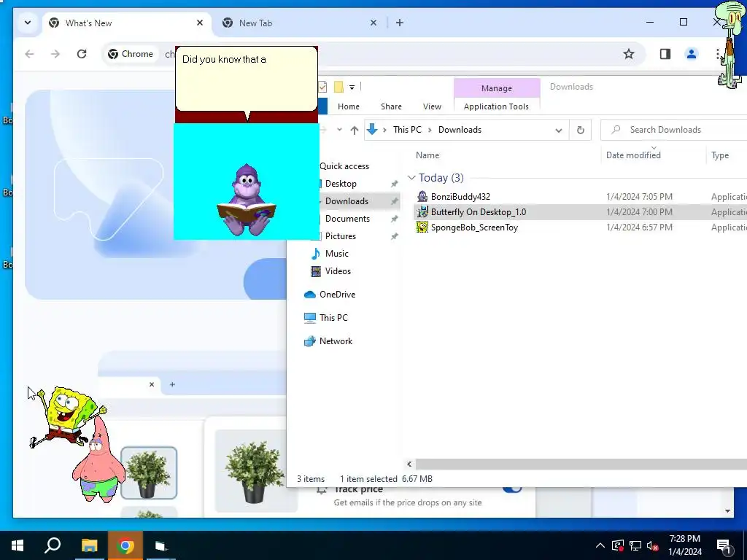The width and height of the screenshot is (747, 560).
Task: Expand the Explorer address bar history dropdown
Action: [558, 130]
